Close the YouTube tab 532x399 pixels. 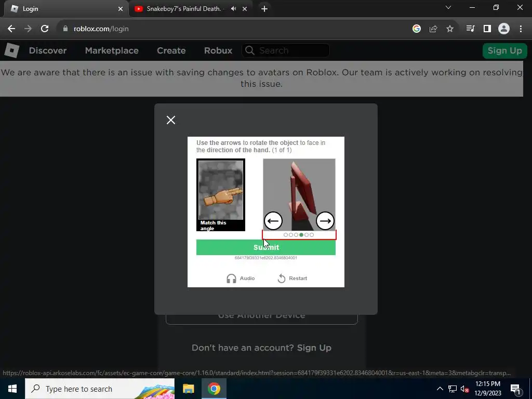pyautogui.click(x=245, y=9)
